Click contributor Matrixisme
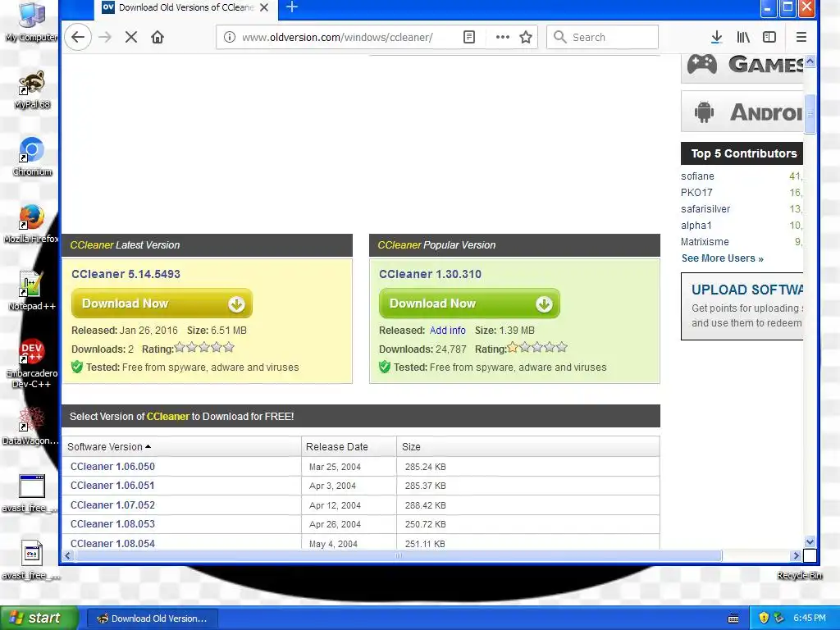840x630 pixels. click(705, 242)
